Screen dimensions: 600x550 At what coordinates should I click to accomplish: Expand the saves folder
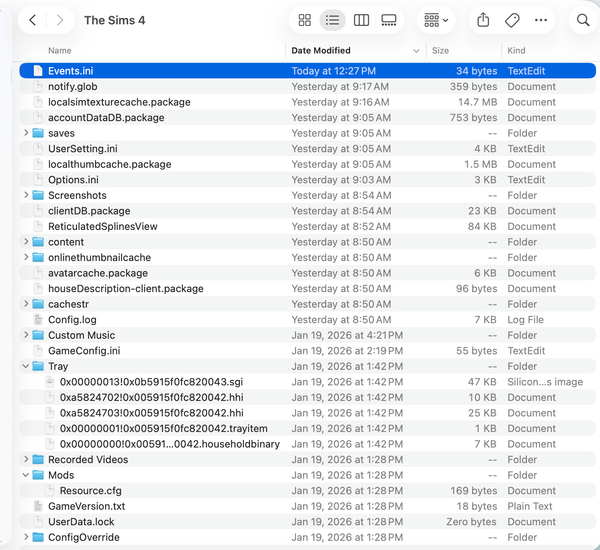26,133
